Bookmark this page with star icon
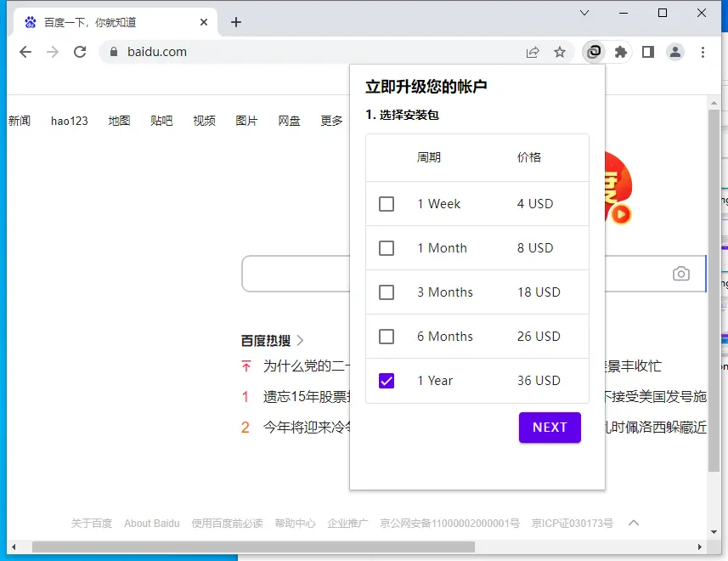This screenshot has height=561, width=728. tap(560, 52)
